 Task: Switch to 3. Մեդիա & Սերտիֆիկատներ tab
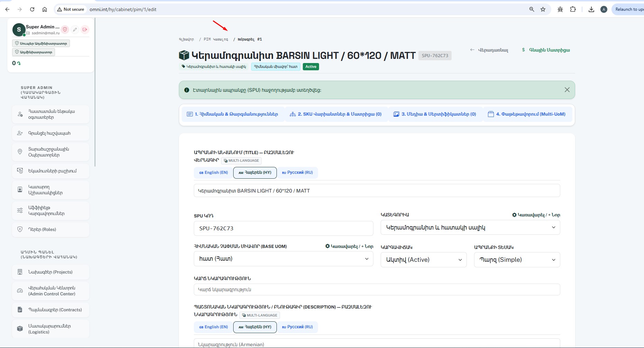pos(435,114)
